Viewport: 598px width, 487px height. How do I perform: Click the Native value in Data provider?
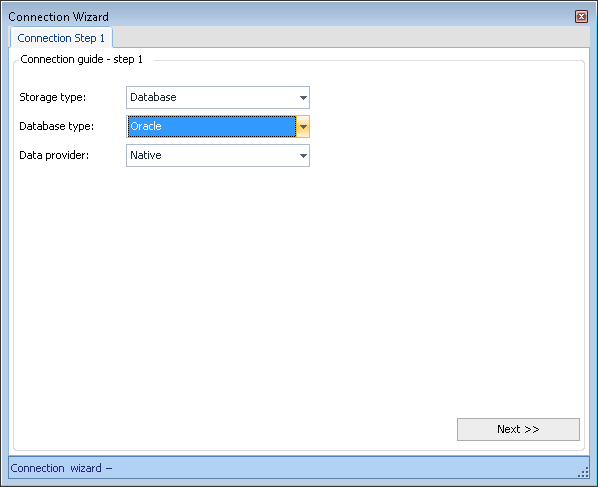click(x=146, y=155)
